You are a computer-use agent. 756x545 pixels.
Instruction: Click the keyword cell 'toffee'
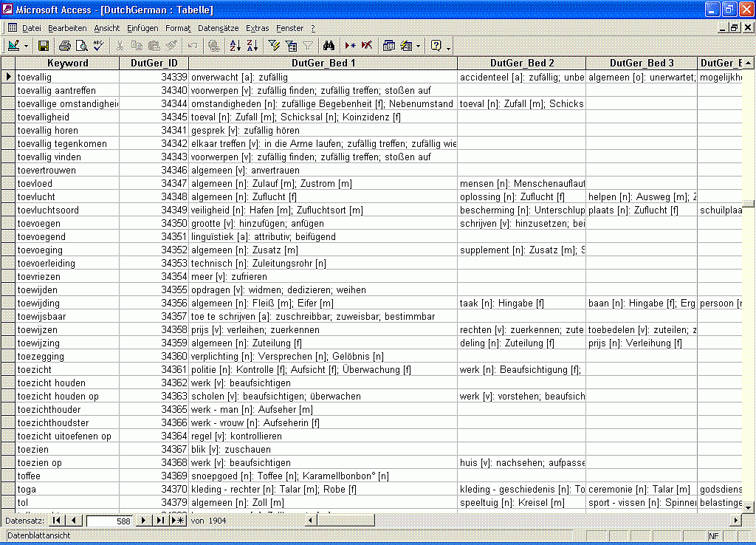(67, 476)
